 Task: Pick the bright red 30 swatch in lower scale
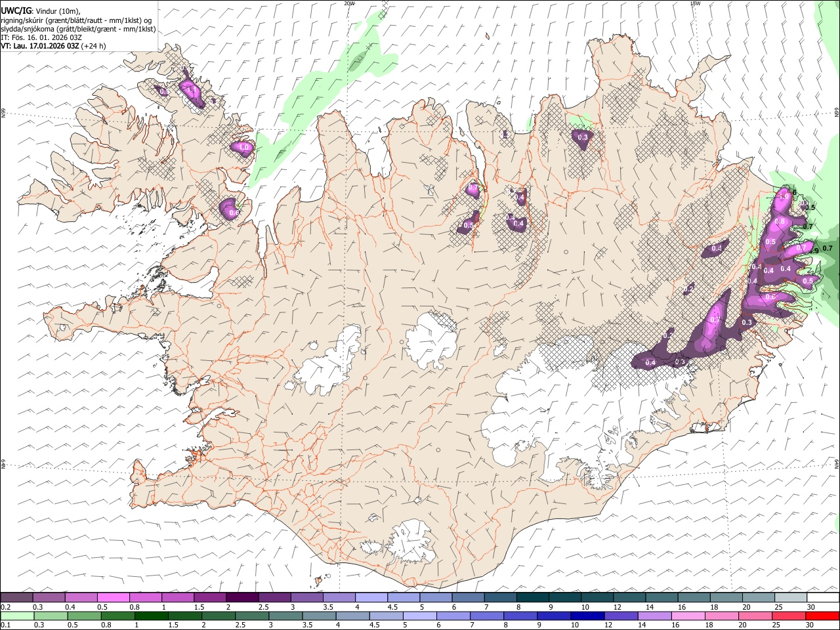click(822, 616)
